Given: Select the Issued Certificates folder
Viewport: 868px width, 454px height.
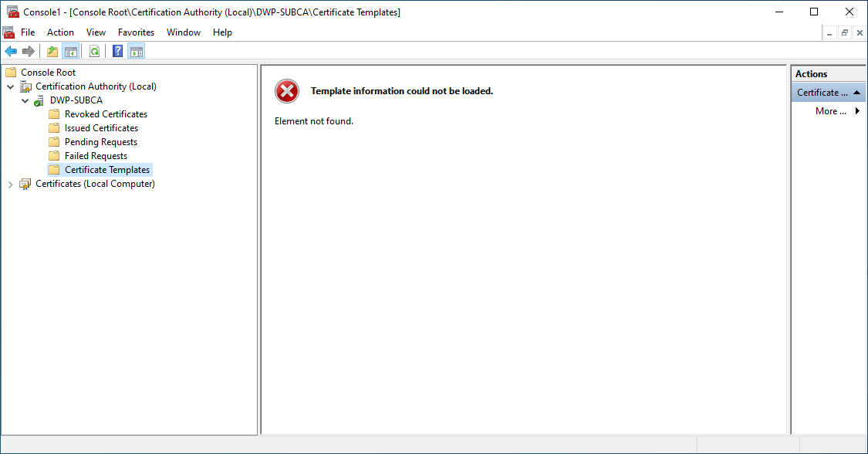Looking at the screenshot, I should [101, 128].
